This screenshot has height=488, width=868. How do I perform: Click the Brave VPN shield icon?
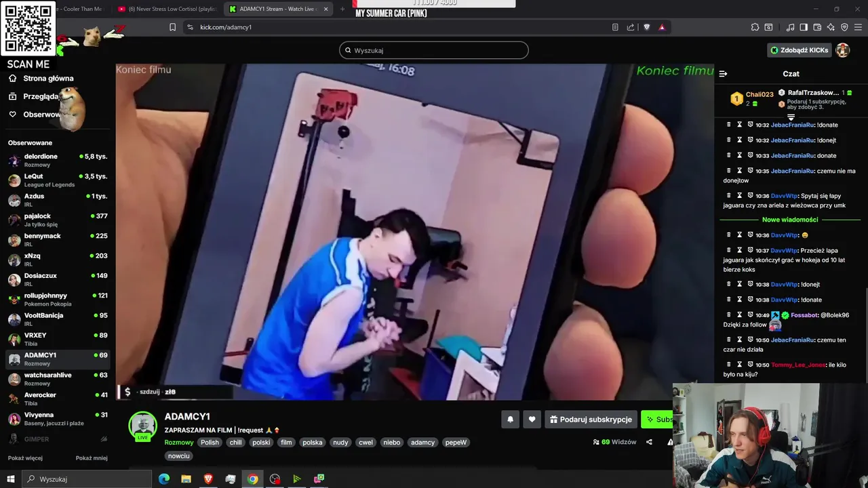(x=844, y=27)
